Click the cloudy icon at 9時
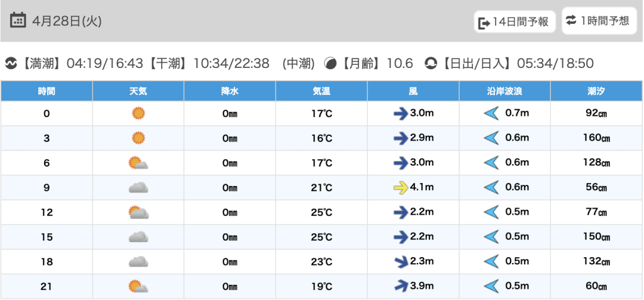Screen dimensions: 644x300 point(138,187)
